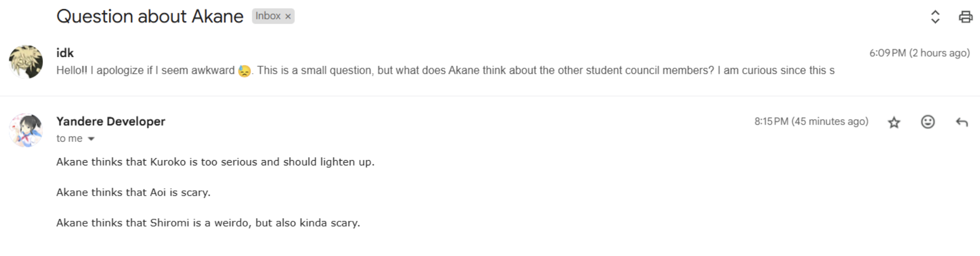Click the subject Question about Akane

(x=150, y=16)
